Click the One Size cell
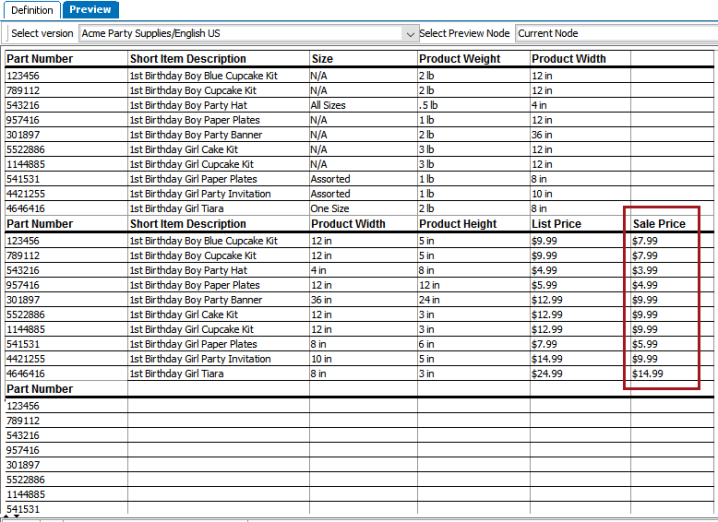 330,208
